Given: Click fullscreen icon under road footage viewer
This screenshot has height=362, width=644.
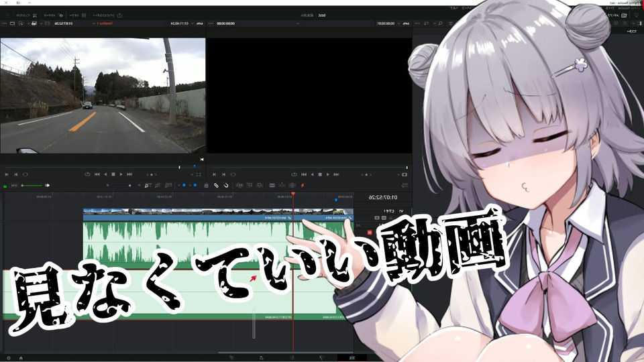Looking at the screenshot, I should tap(199, 174).
